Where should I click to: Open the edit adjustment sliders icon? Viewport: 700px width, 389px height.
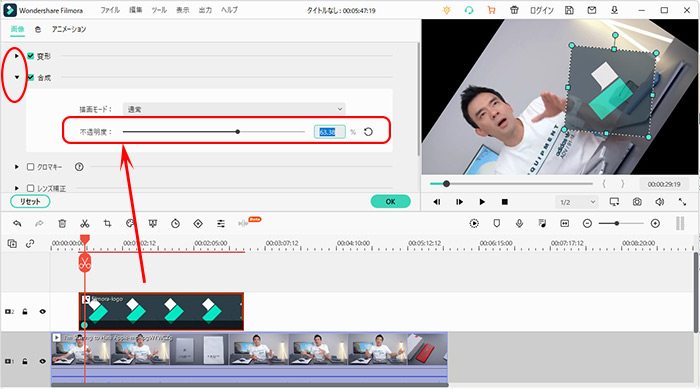click(x=221, y=223)
